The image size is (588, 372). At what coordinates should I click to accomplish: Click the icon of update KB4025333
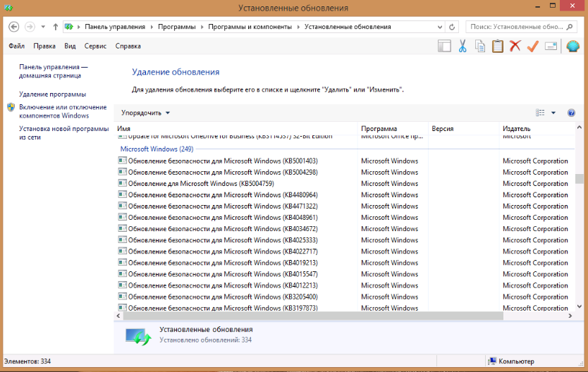point(122,240)
